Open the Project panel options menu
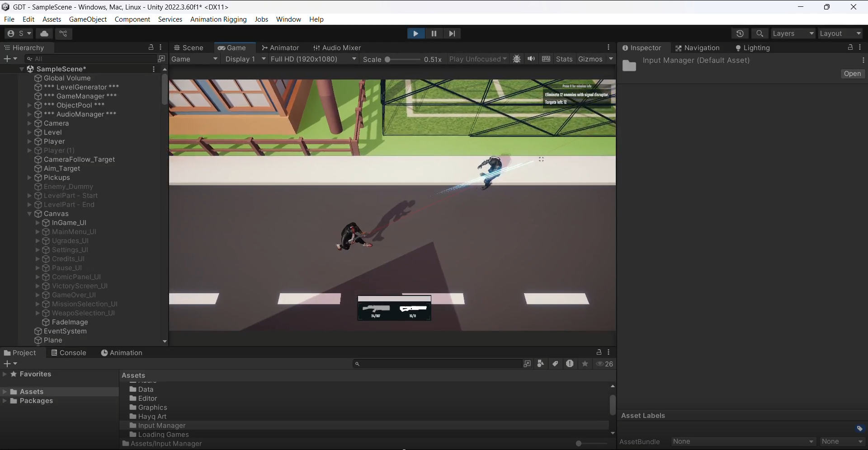868x450 pixels. coord(609,352)
